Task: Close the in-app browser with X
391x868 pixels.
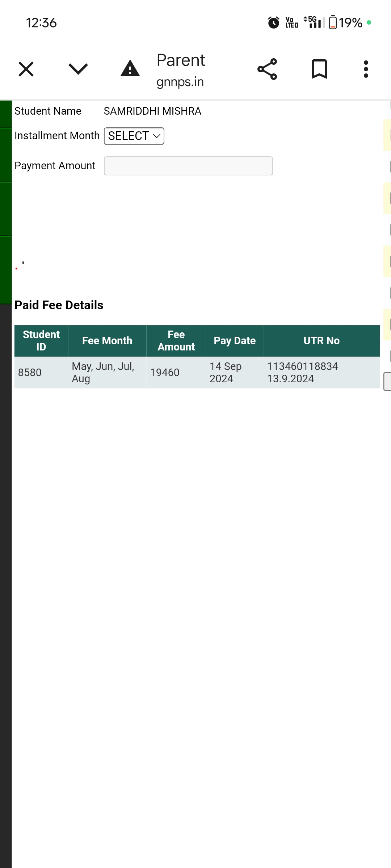Action: tap(26, 69)
